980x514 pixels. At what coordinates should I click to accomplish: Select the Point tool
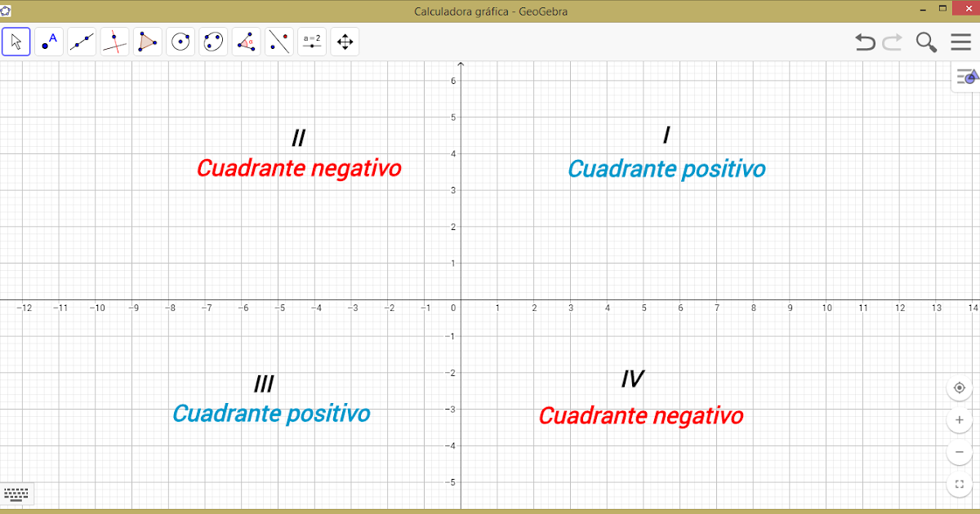click(48, 41)
